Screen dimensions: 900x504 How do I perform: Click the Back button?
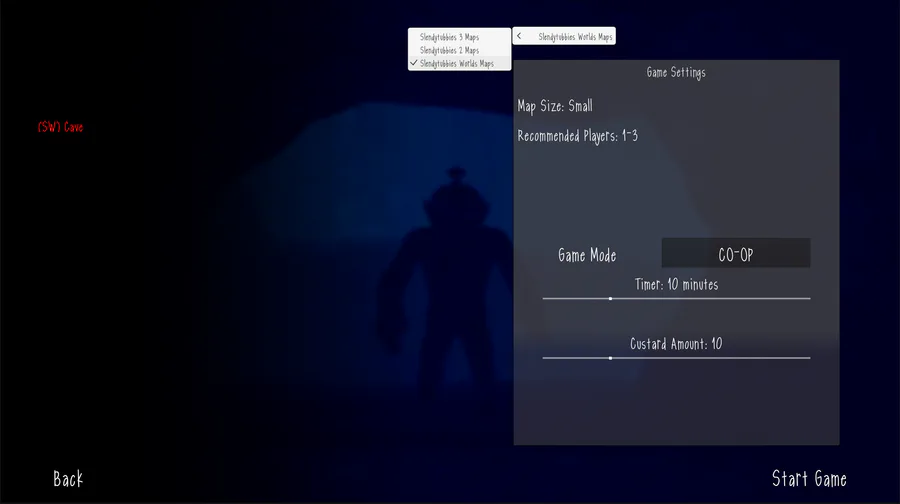68,479
